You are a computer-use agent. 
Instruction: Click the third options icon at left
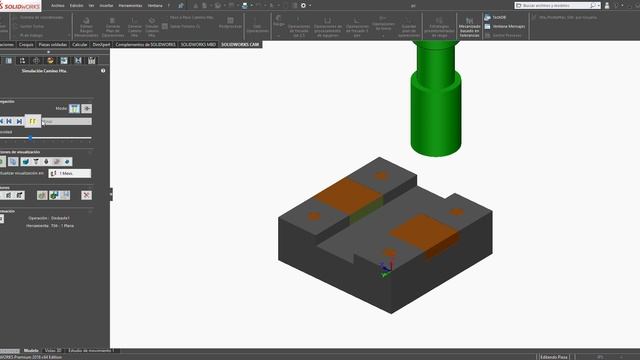coord(19,196)
